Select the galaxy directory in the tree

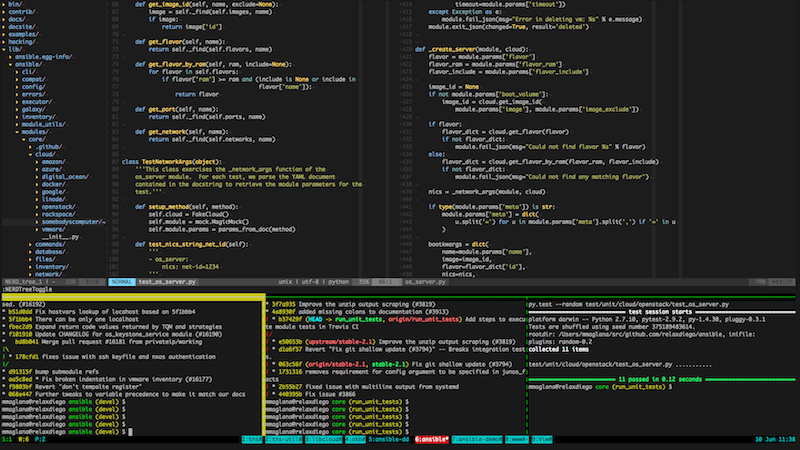coord(34,109)
